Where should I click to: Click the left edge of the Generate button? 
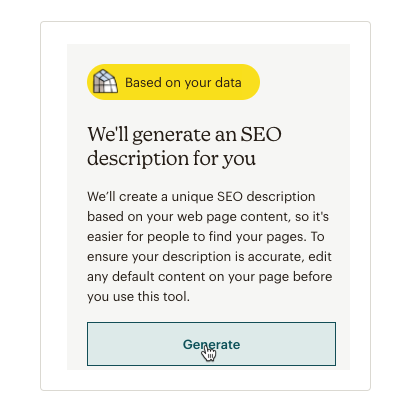(x=91, y=344)
